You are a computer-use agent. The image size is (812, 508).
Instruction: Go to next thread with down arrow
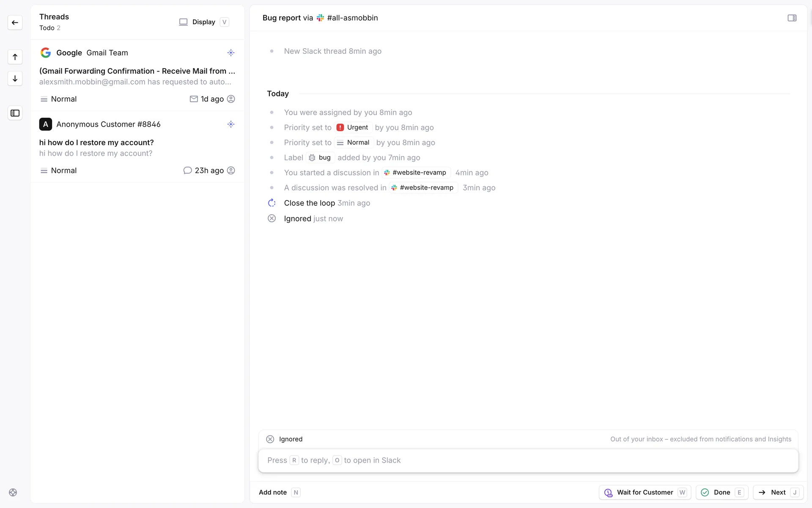(x=15, y=78)
